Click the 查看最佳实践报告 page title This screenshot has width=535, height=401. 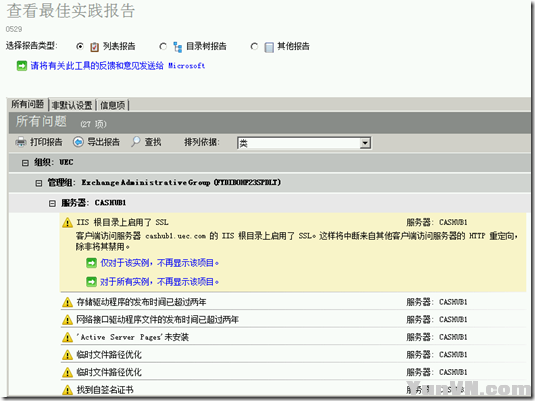71,11
